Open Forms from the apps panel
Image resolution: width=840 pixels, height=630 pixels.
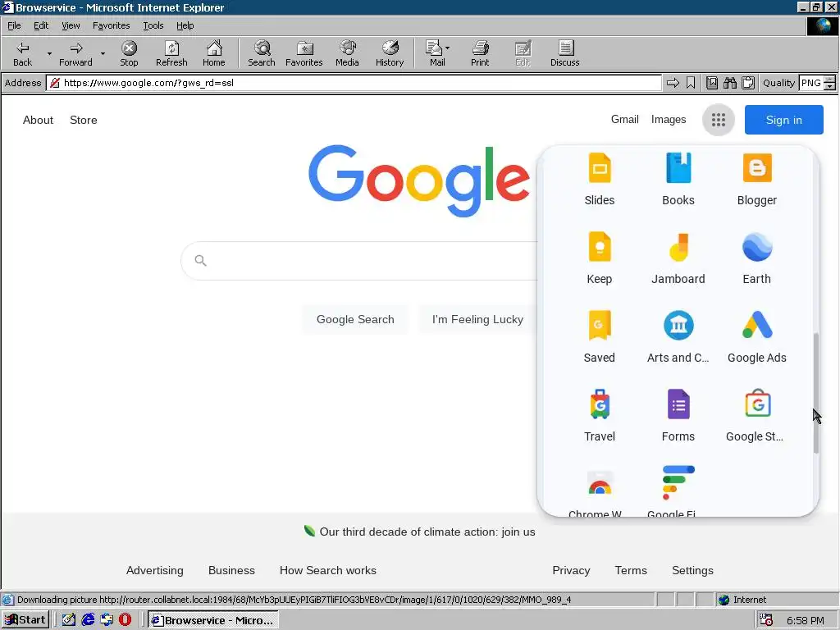pyautogui.click(x=678, y=416)
